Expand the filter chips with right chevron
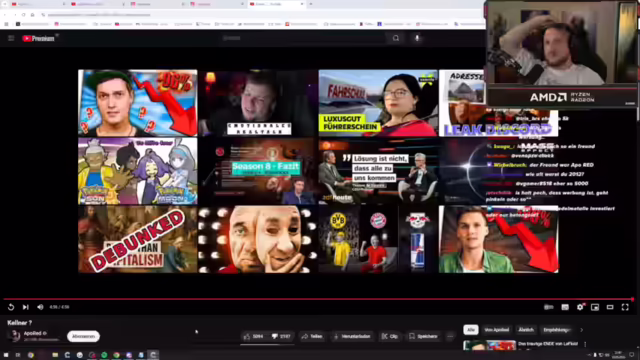 click(x=582, y=330)
